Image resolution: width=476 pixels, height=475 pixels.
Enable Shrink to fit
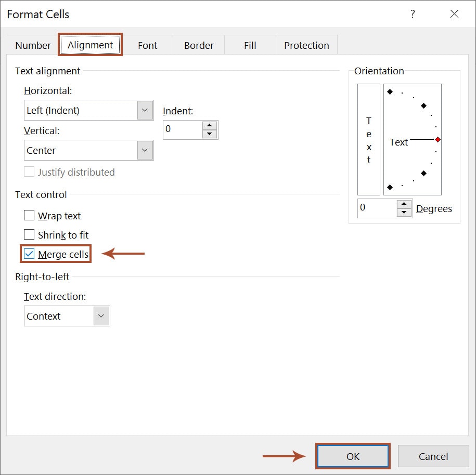[29, 235]
